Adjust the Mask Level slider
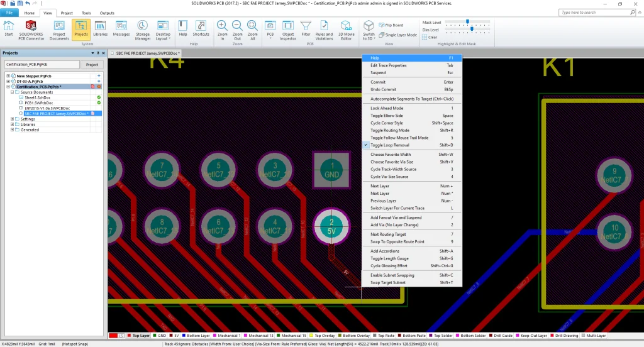 click(469, 22)
